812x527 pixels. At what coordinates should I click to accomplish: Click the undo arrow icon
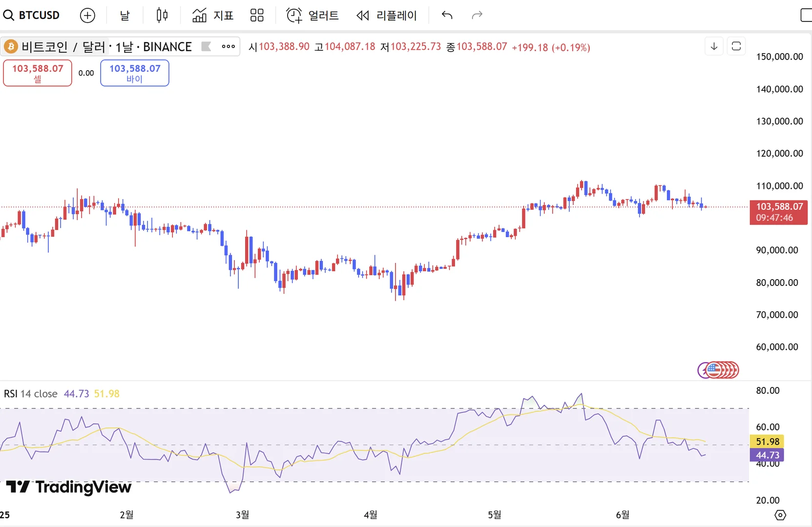point(447,16)
